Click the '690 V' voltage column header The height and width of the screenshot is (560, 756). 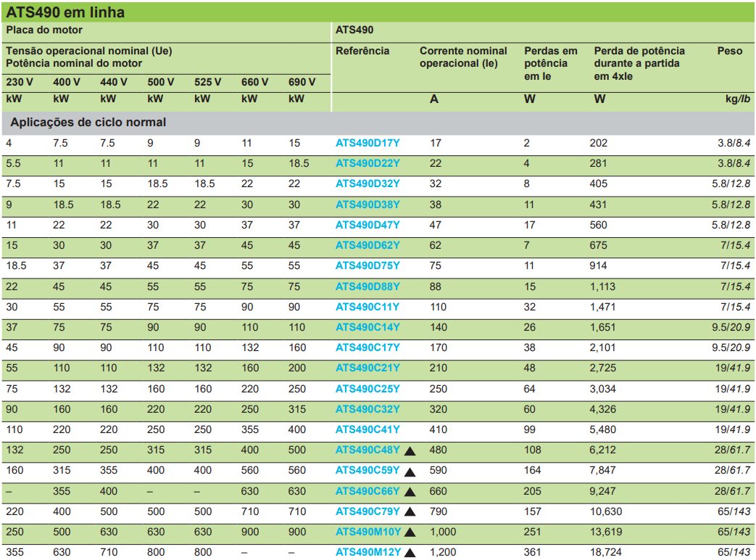(302, 82)
